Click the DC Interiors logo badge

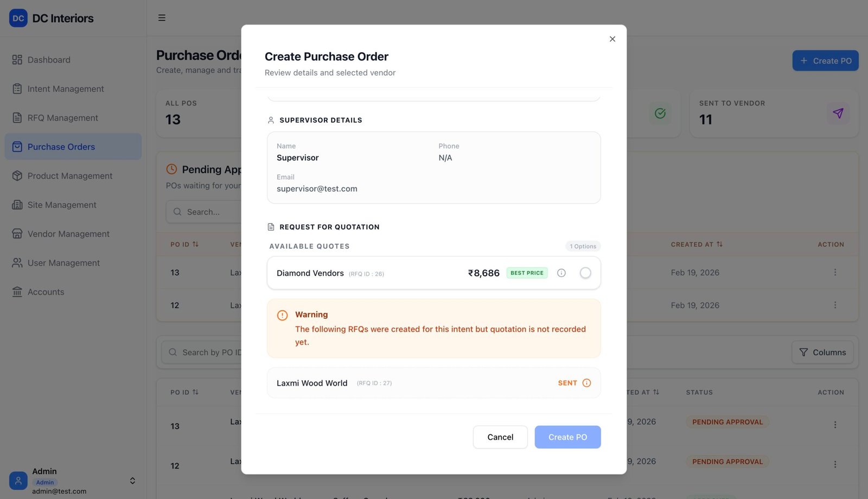point(18,18)
